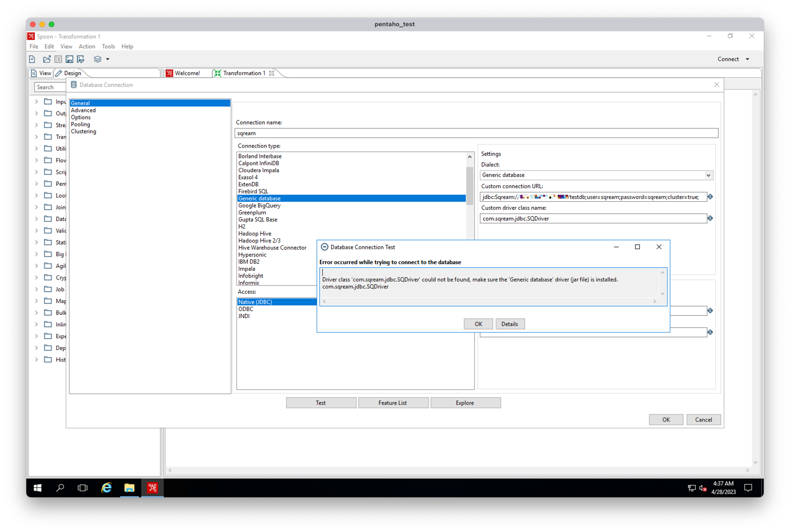790x532 pixels.
Task: Close the Database Connection dialog
Action: click(x=716, y=85)
